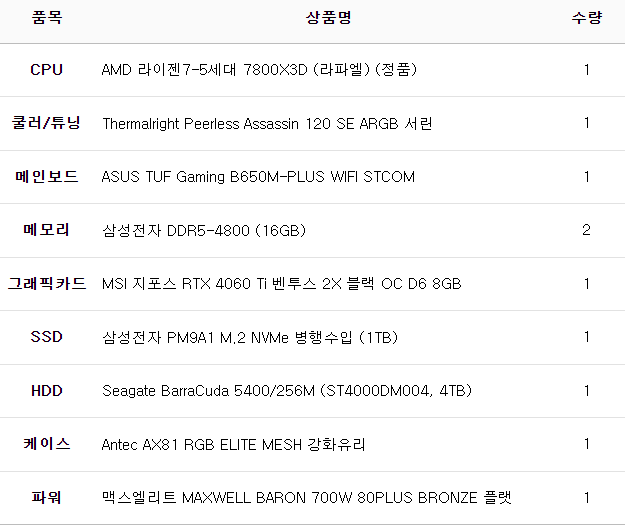The image size is (625, 530).
Task: Select the 쿨러/튜닝 category label
Action: coord(46,124)
